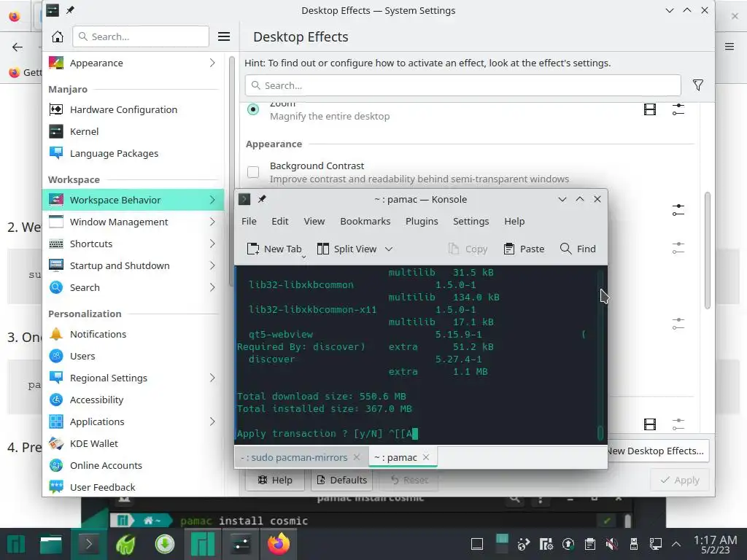The width and height of the screenshot is (747, 560).
Task: Click the Desktop Effects list scrollbar
Action: click(708, 251)
